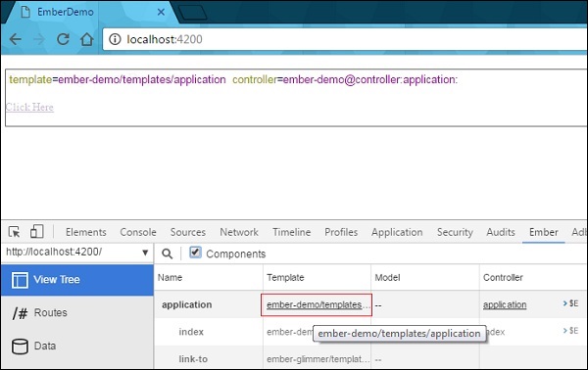This screenshot has height=370, width=588.
Task: Follow the Click Here link
Action: pos(29,107)
